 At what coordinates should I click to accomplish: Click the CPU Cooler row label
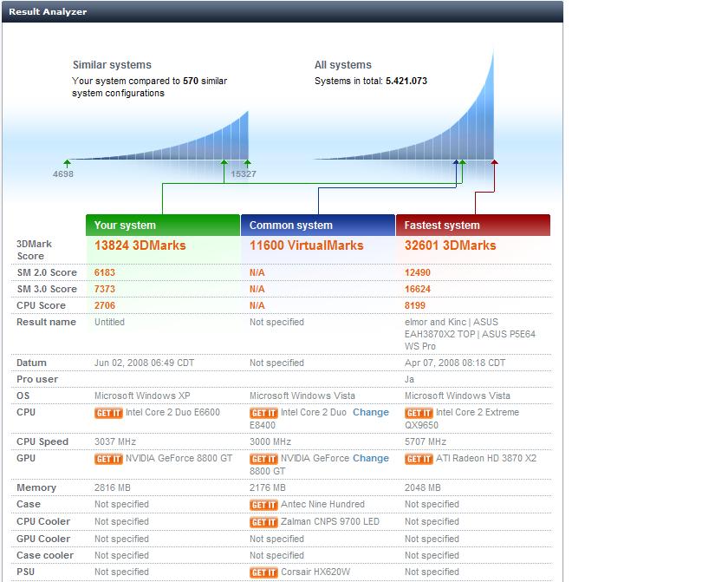pos(43,521)
